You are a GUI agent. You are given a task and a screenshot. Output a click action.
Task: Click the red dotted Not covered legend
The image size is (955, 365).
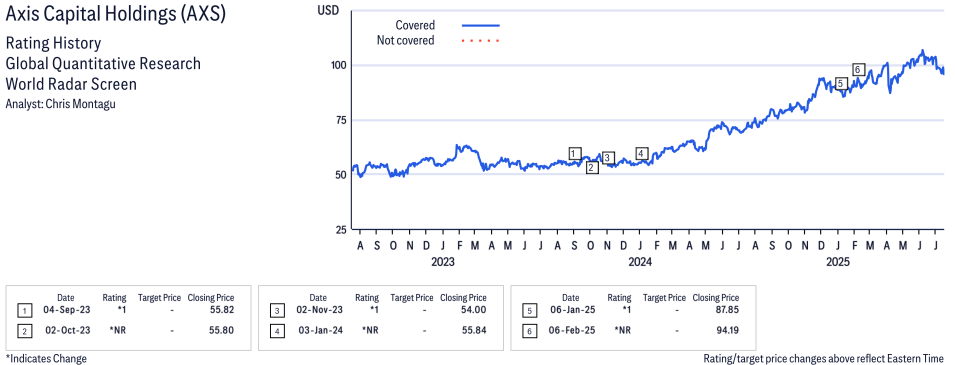(x=481, y=41)
